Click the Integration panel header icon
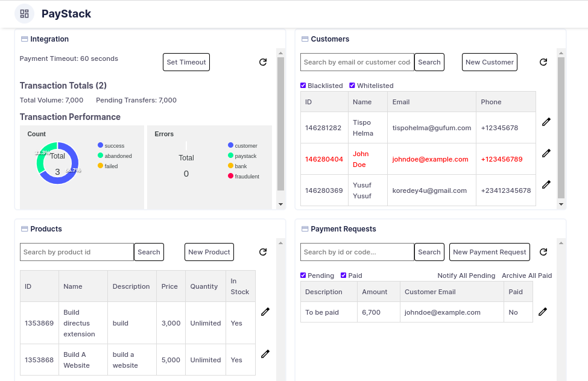Viewport: 588px width, 381px height. (x=24, y=39)
